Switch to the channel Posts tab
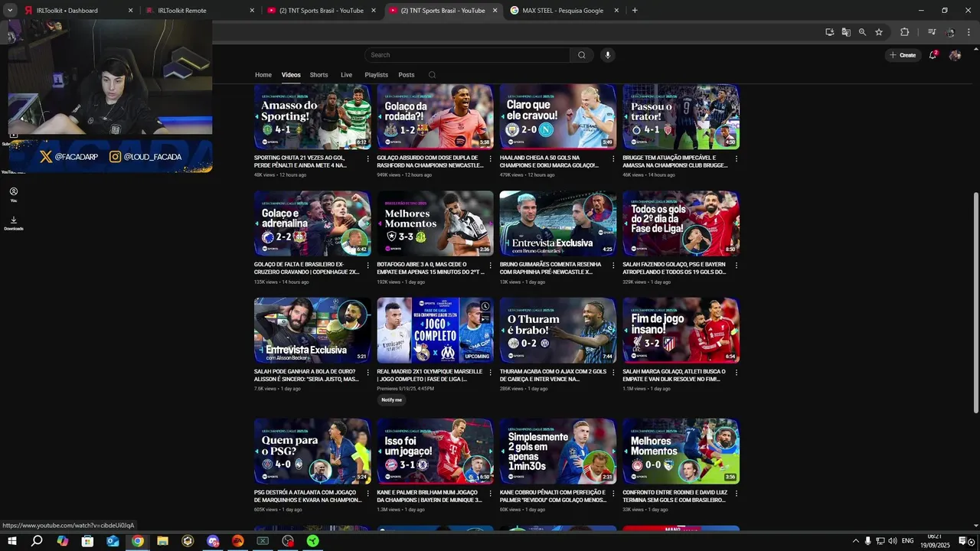The image size is (980, 551). click(x=407, y=75)
